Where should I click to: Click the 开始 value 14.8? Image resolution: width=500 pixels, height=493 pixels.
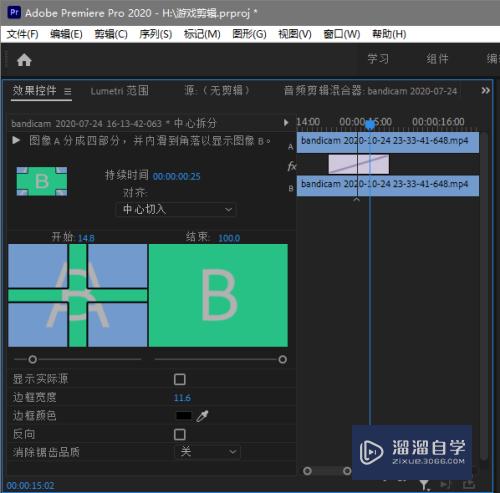coord(86,238)
